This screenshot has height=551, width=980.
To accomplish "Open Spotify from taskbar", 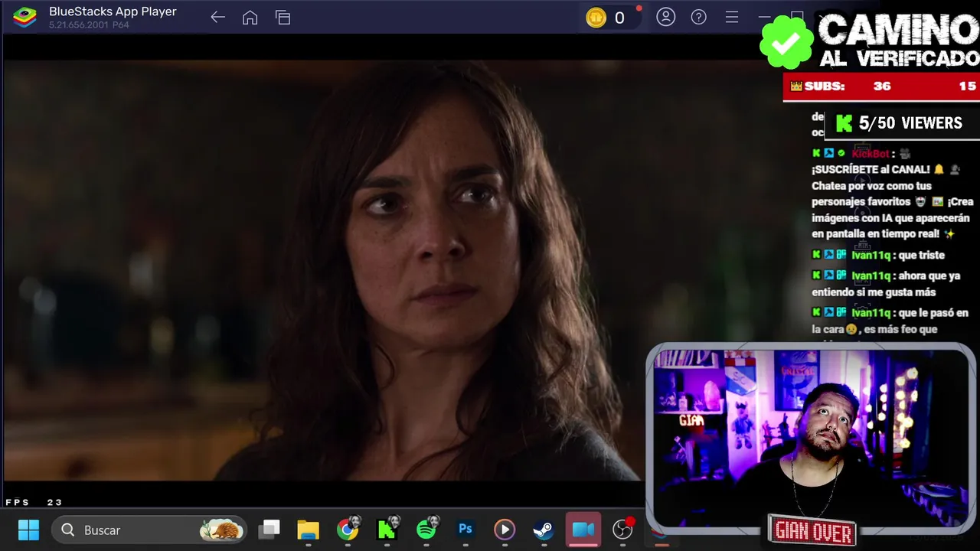I will (426, 530).
